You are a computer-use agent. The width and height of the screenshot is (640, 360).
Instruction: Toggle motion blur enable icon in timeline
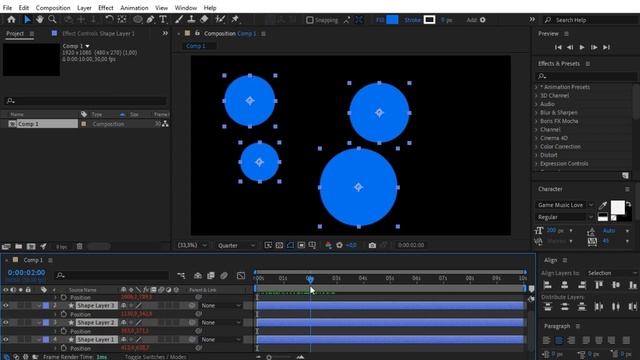tap(224, 276)
